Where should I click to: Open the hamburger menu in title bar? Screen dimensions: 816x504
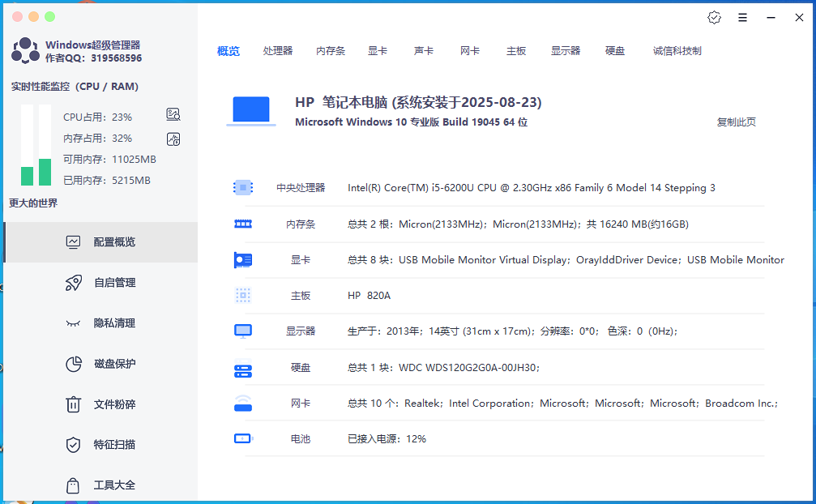coord(742,17)
